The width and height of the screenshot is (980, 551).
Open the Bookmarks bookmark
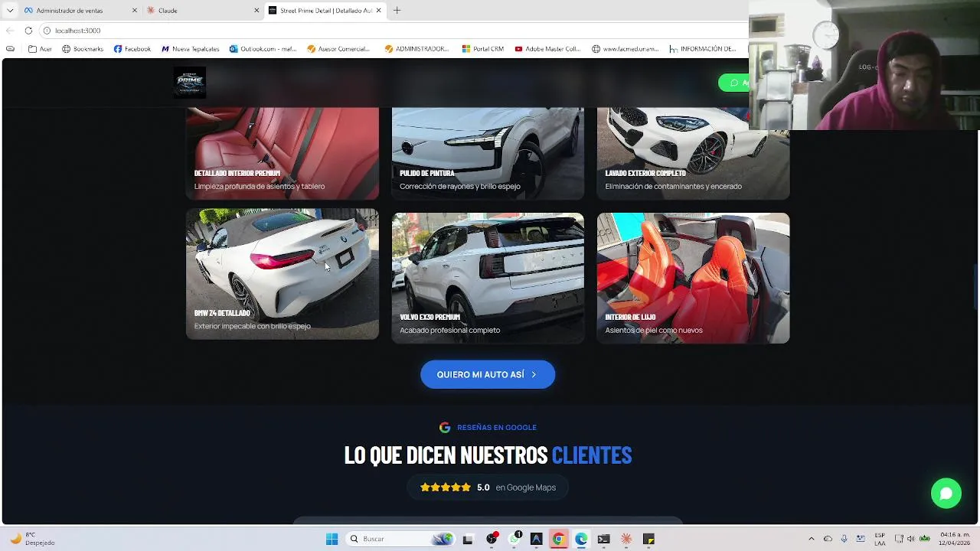pos(83,49)
